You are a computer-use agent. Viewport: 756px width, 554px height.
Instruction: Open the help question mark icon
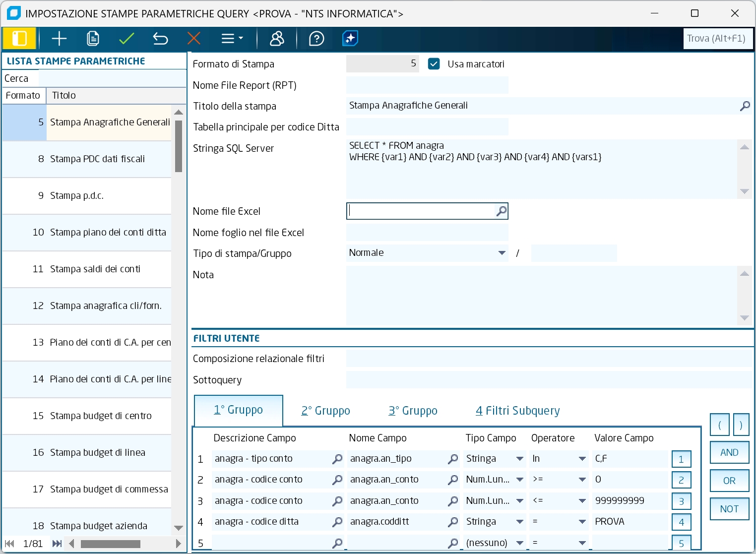316,39
